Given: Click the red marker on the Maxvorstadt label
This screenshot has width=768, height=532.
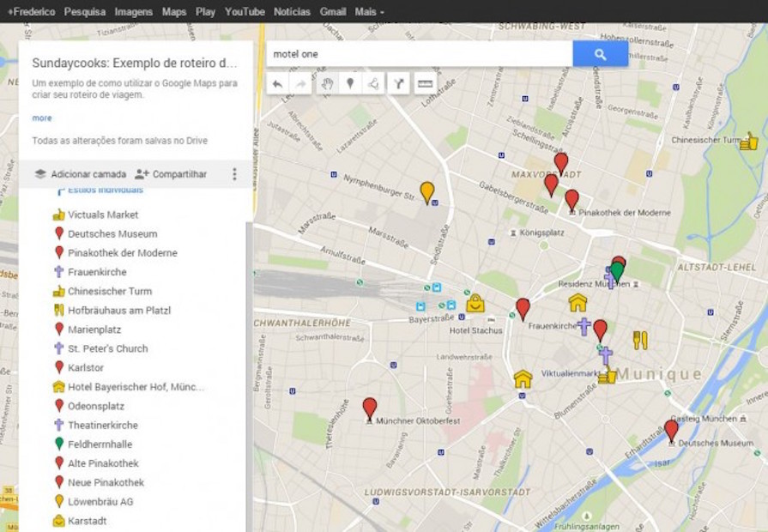Looking at the screenshot, I should 551,185.
